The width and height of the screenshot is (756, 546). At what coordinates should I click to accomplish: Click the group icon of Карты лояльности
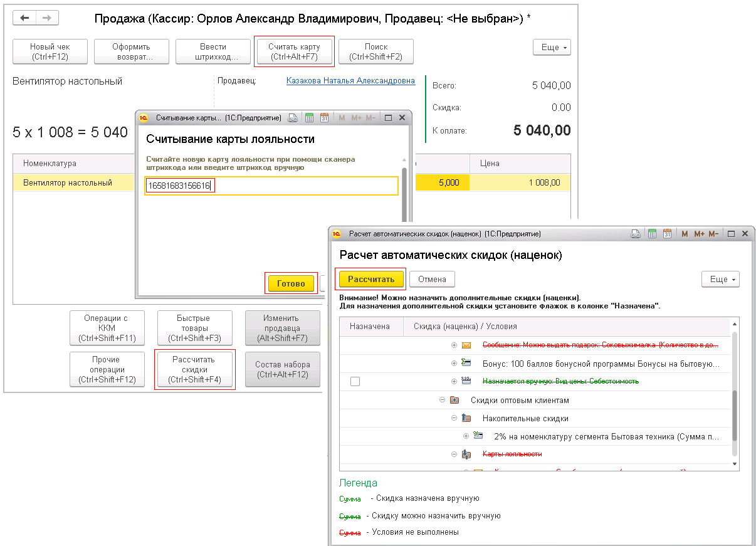[466, 454]
